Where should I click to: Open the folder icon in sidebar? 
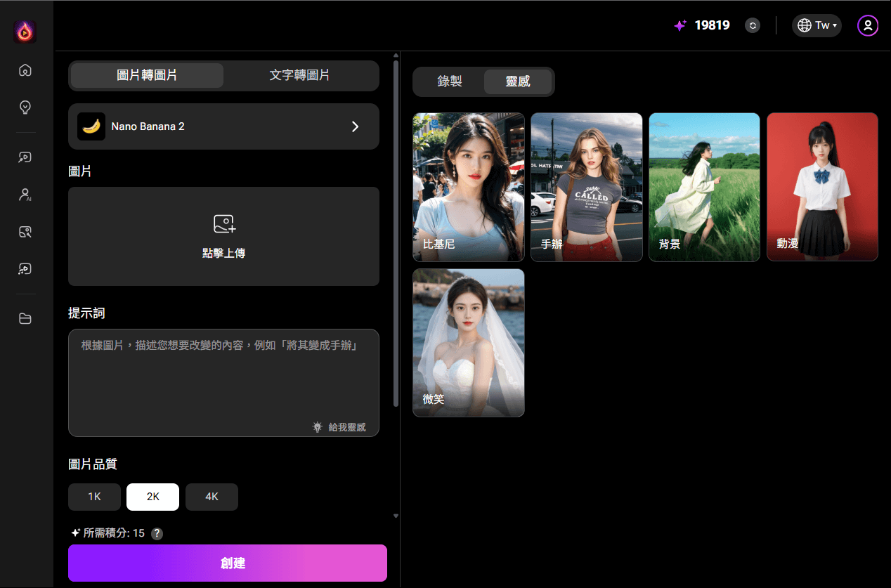click(25, 319)
